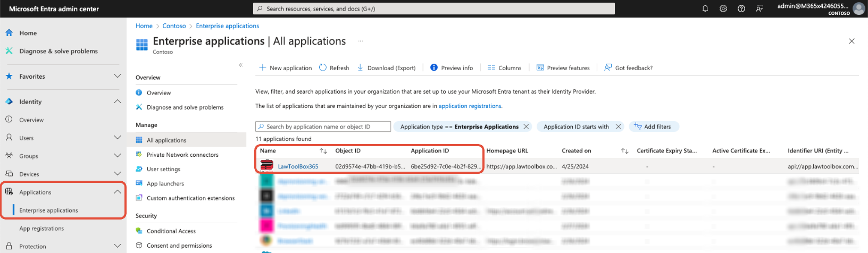Open the blade ellipsis more options
The width and height of the screenshot is (868, 253).
click(x=360, y=41)
